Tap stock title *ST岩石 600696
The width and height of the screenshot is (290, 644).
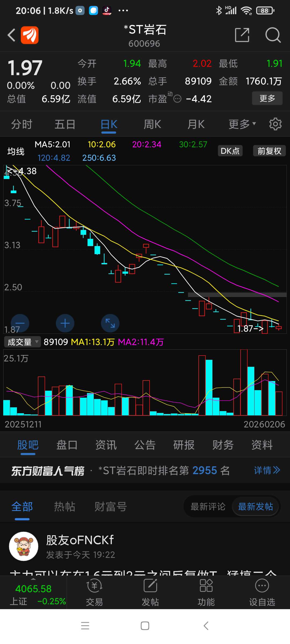point(145,36)
